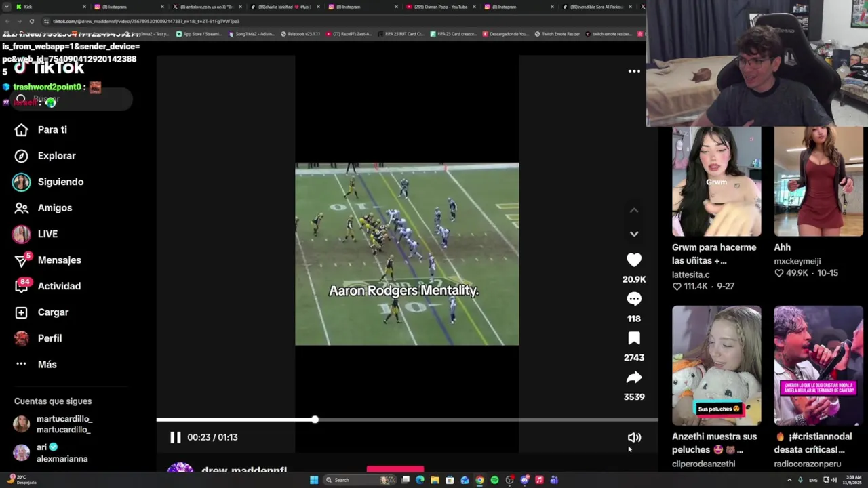Click the taskbar Search box
This screenshot has height=488, width=868.
359,480
